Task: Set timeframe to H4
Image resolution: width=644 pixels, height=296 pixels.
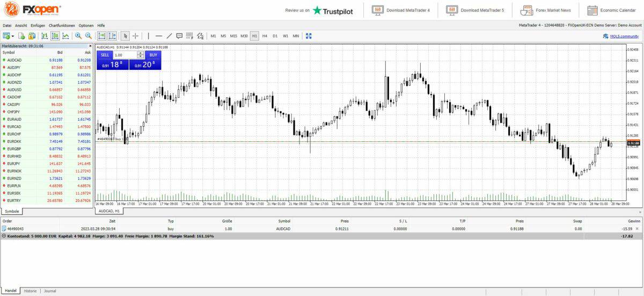Action: (265, 36)
